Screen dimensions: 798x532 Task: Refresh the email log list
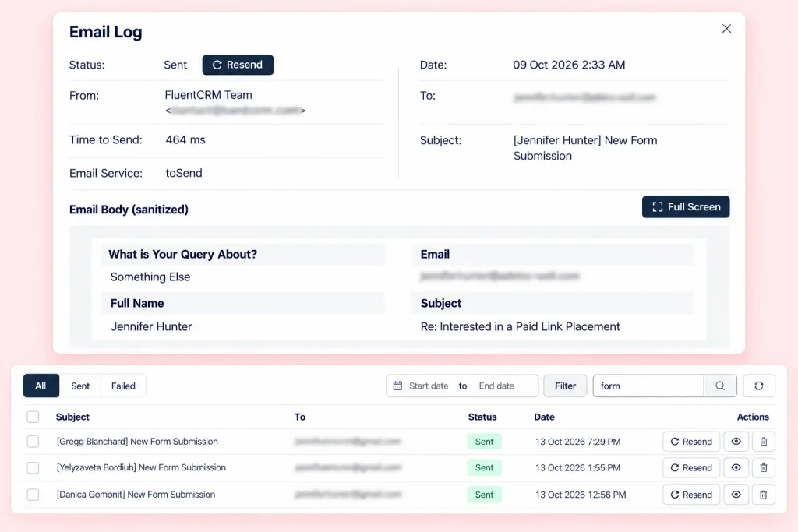pyautogui.click(x=759, y=386)
